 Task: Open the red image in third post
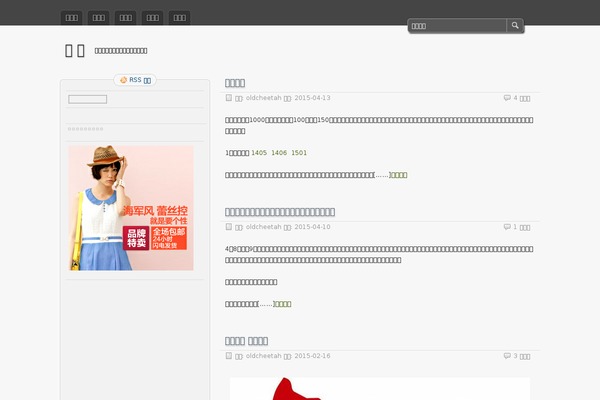[380, 389]
